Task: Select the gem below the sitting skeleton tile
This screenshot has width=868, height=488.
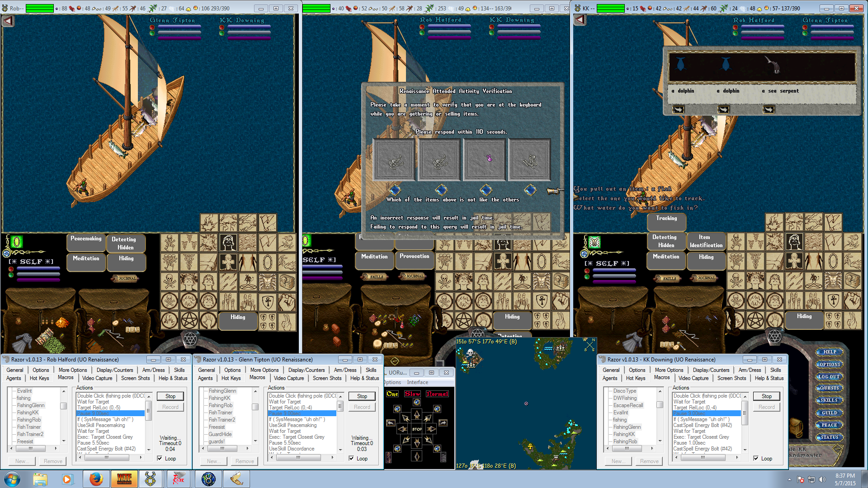Action: [x=530, y=189]
